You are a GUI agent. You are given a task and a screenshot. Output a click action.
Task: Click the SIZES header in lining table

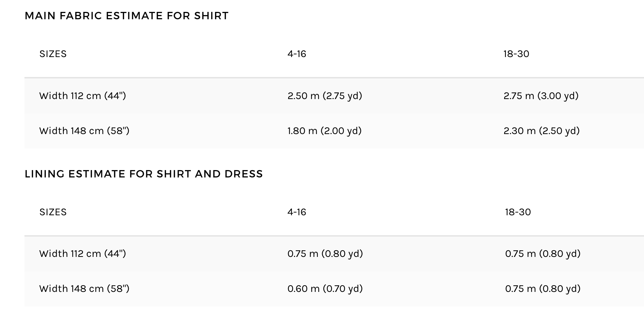[x=53, y=212]
